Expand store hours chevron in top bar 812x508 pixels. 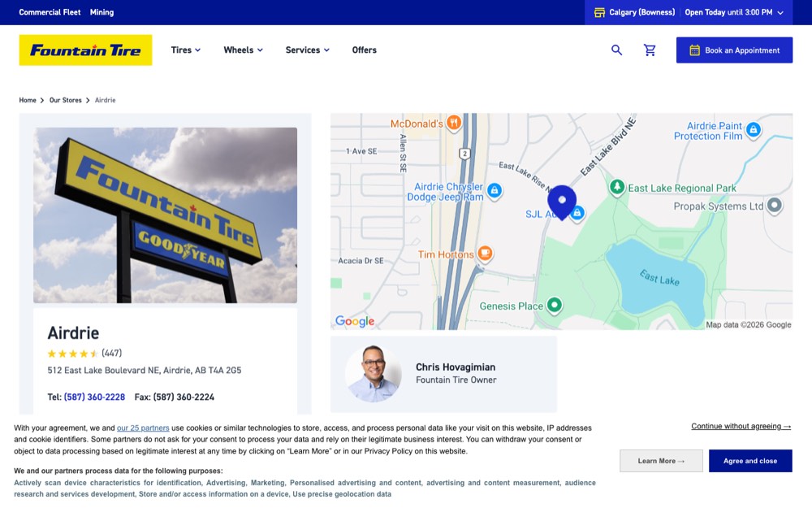click(x=780, y=12)
